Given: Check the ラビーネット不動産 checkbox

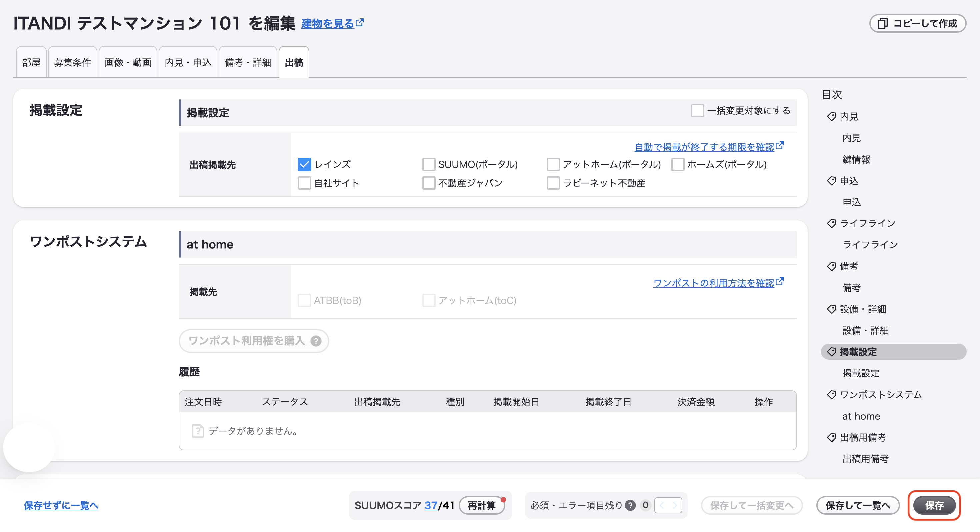Looking at the screenshot, I should (x=553, y=183).
